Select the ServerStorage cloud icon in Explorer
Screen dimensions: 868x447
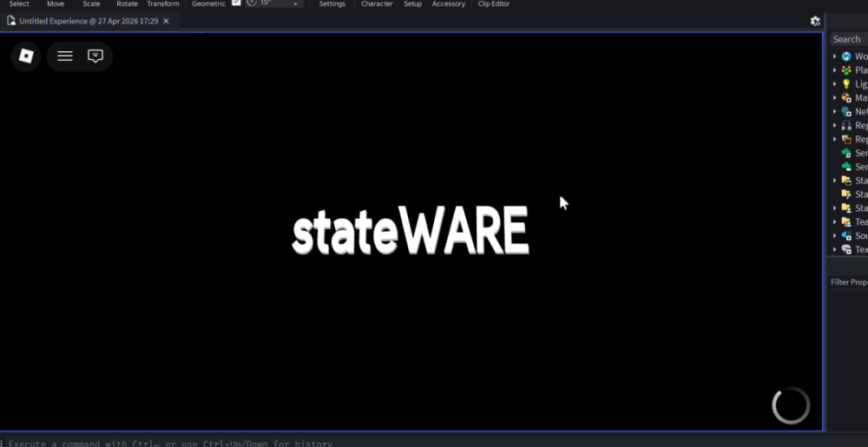(x=845, y=167)
